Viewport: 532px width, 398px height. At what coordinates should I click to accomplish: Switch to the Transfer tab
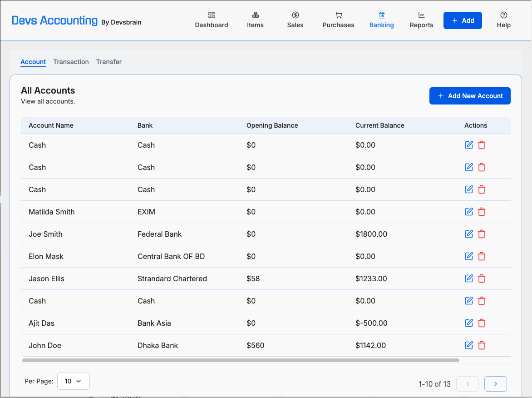point(109,62)
